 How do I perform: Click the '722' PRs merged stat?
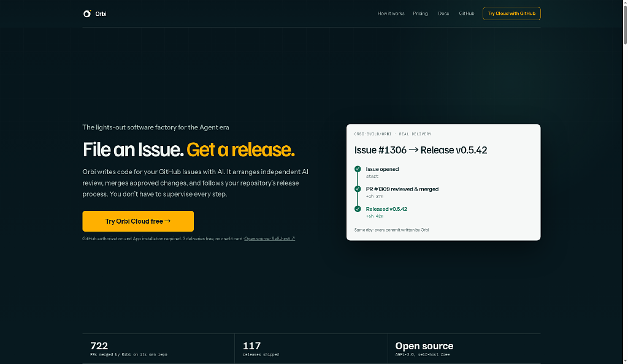[x=99, y=346]
